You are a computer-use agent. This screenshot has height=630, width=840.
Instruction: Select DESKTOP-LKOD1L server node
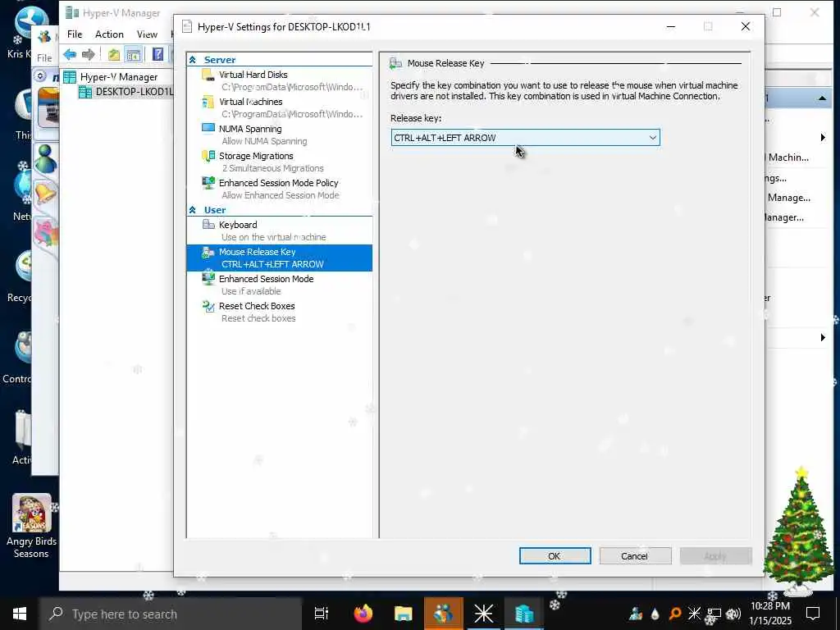click(x=134, y=92)
